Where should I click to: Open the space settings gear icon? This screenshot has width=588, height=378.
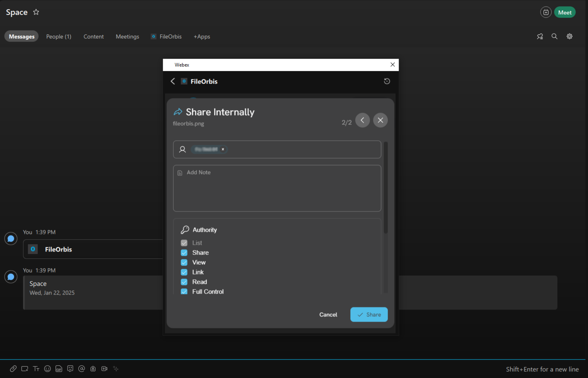point(570,36)
